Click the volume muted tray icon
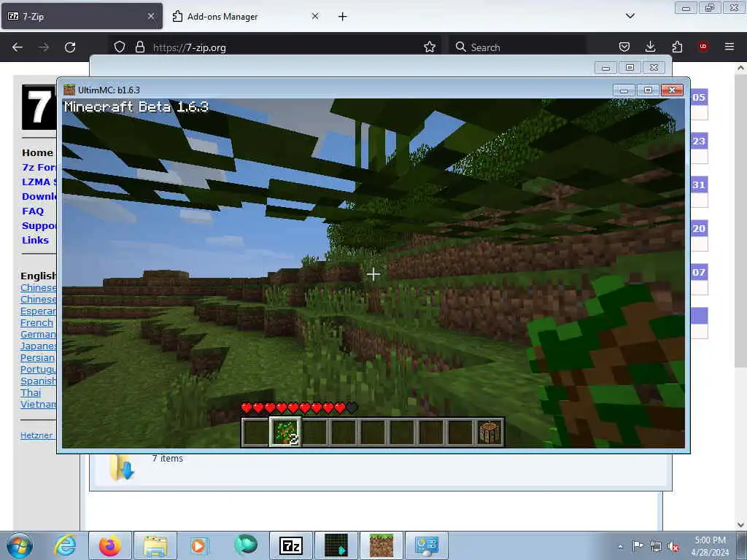 tap(673, 546)
